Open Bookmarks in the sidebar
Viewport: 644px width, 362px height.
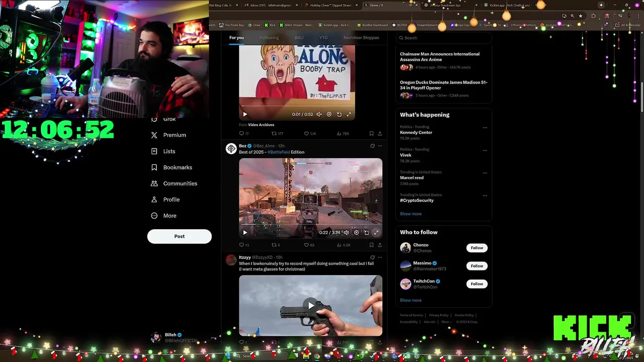tap(172, 167)
